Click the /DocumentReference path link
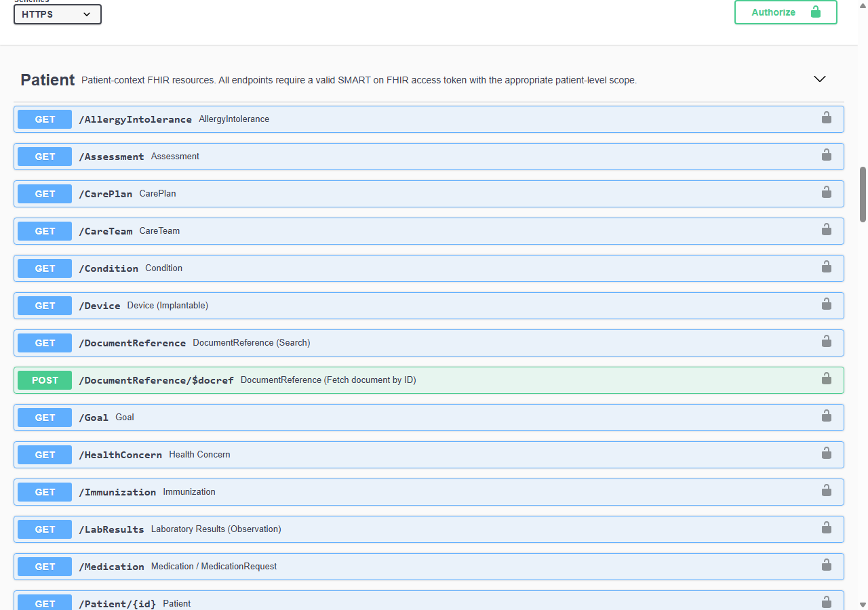 [133, 343]
